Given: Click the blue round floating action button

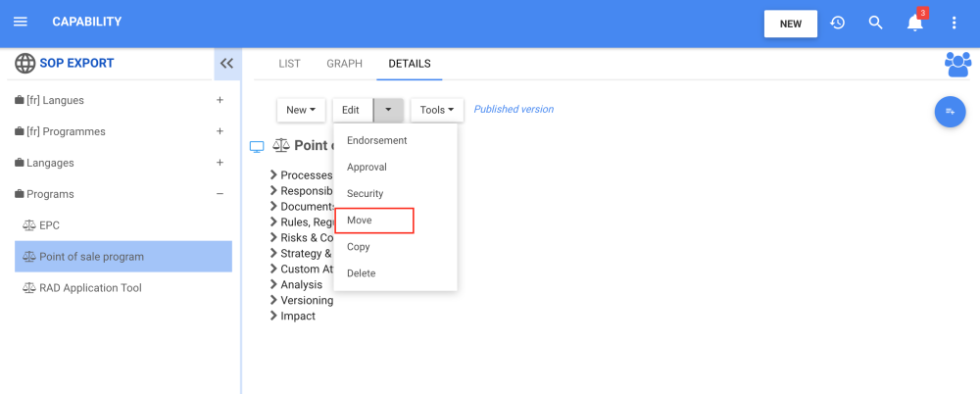Looking at the screenshot, I should pyautogui.click(x=950, y=113).
